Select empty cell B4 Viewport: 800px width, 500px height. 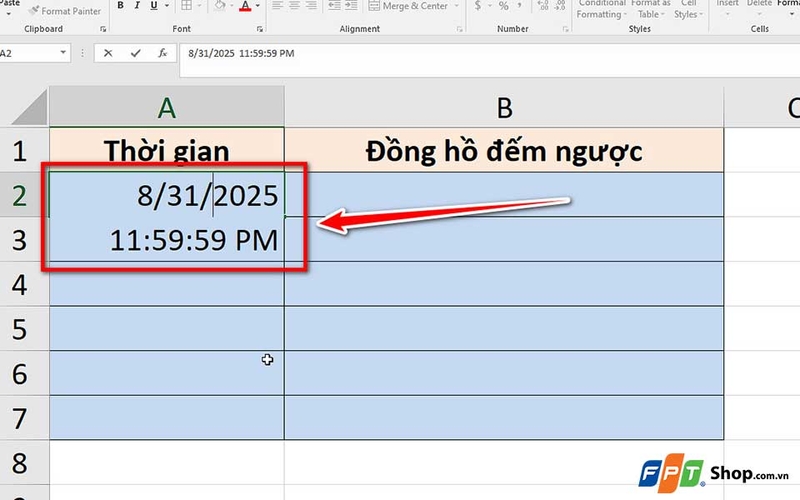(504, 284)
